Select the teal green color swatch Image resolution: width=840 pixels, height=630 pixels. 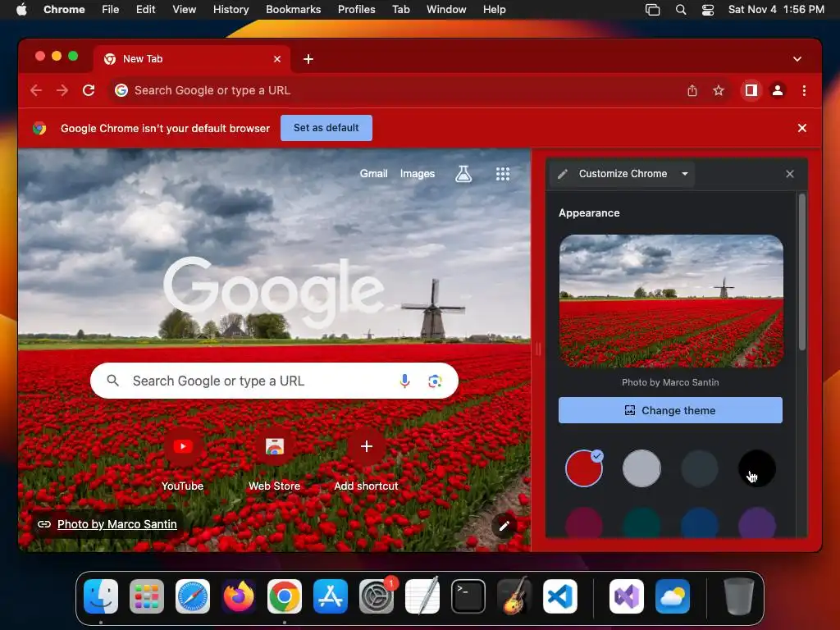coord(641,523)
